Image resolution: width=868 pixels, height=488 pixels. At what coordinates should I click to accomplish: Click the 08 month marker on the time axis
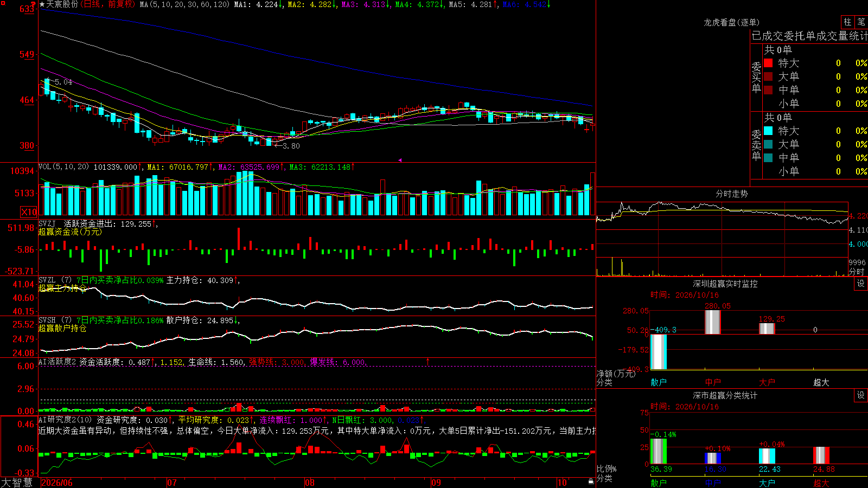tap(310, 483)
